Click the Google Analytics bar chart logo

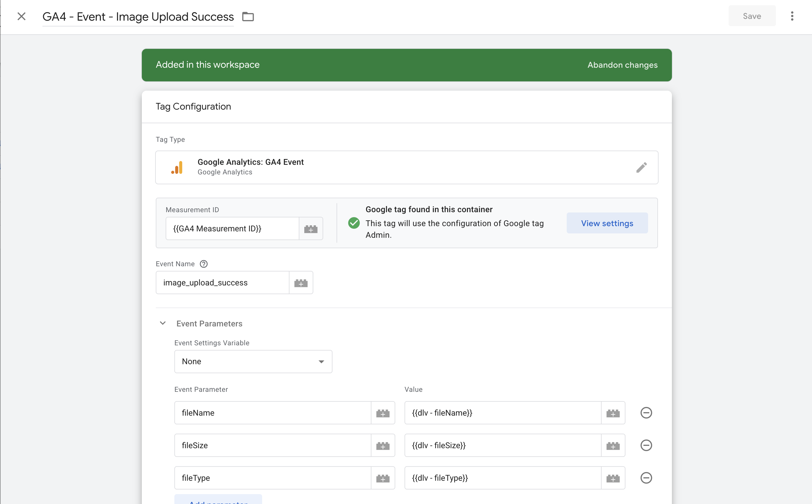point(177,167)
